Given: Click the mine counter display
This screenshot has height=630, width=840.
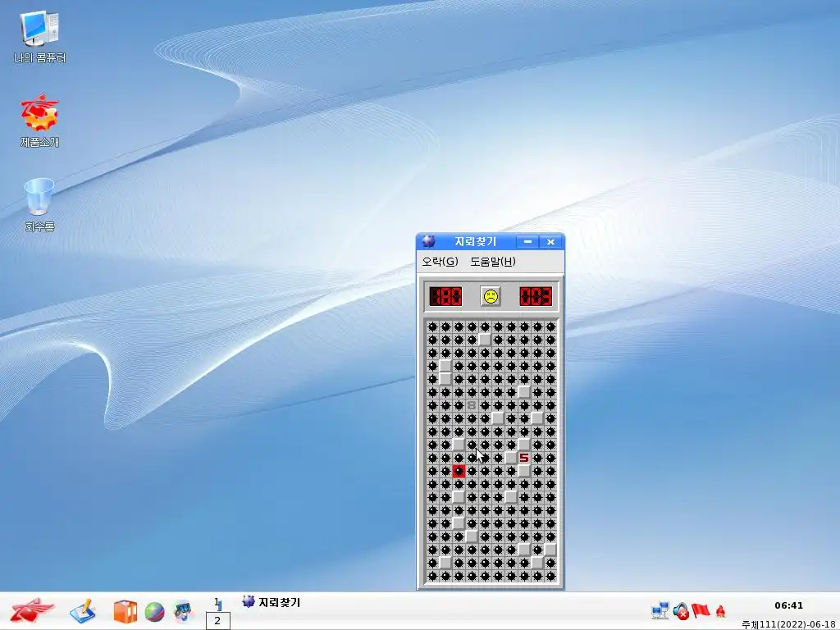Looking at the screenshot, I should [x=445, y=296].
